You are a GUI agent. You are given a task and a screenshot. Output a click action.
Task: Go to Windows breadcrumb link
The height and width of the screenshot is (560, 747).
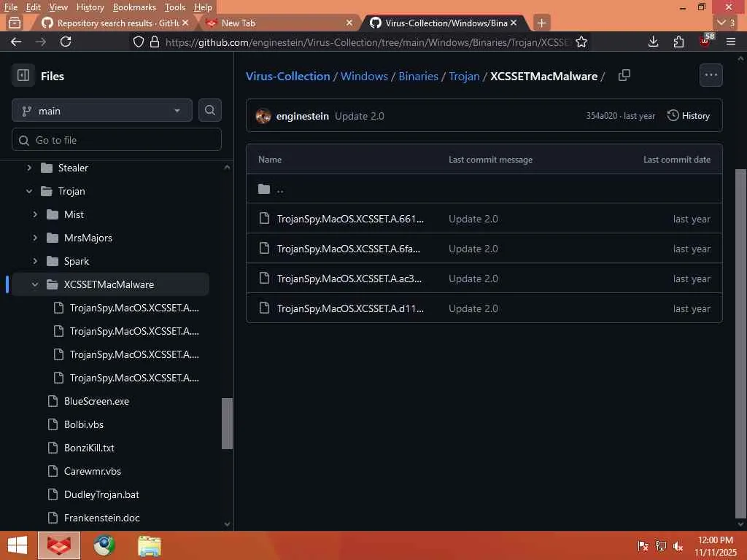(x=364, y=76)
